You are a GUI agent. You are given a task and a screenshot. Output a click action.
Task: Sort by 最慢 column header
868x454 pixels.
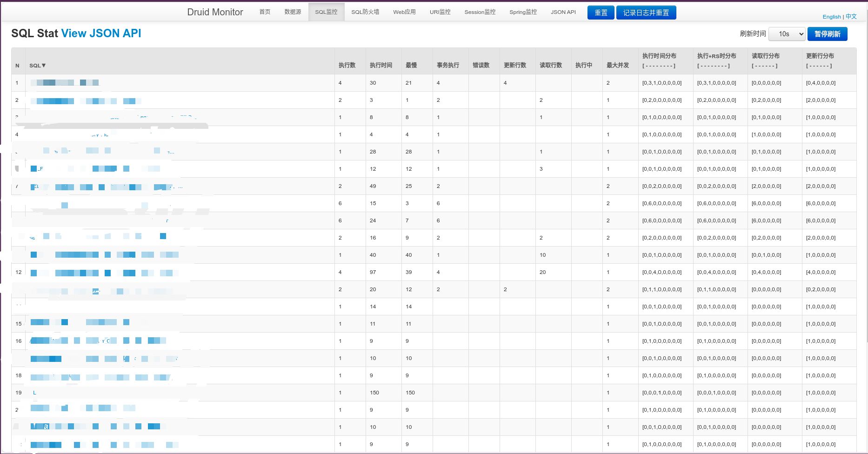(411, 65)
